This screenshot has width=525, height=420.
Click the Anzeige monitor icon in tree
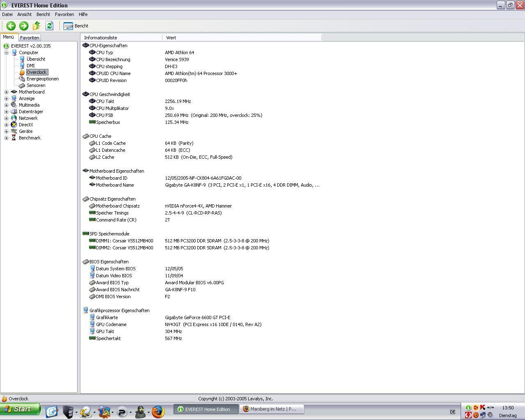coord(14,98)
